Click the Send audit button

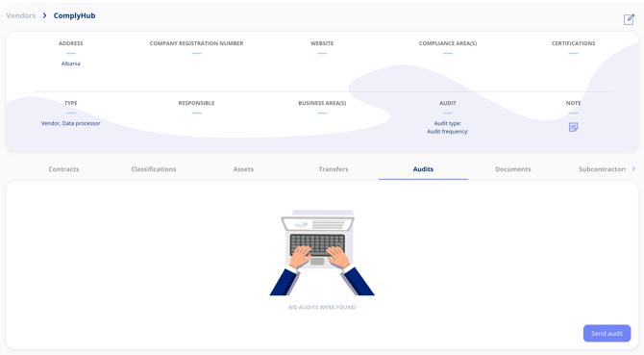(x=607, y=333)
